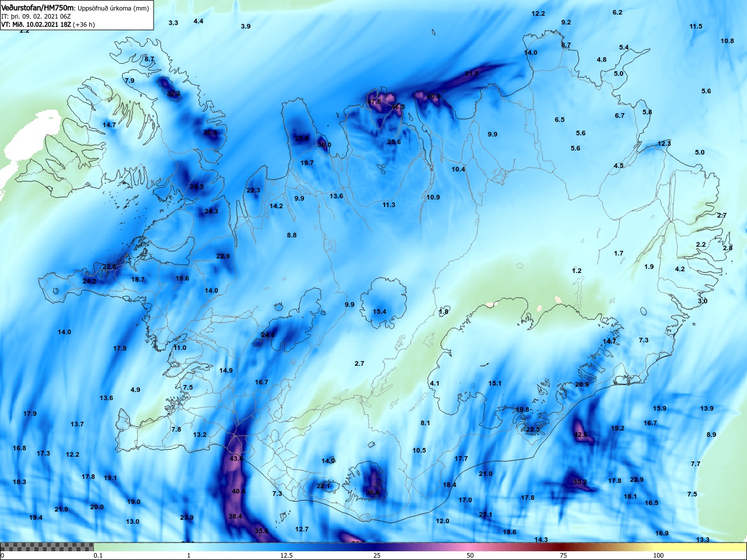Click the precipitation value 21.0
Image resolution: width=747 pixels, height=560 pixels.
point(486,474)
